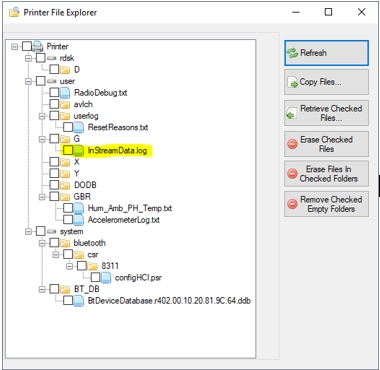Collapse the BT_DB folder node
Screen dimensions: 380x370
(42, 289)
